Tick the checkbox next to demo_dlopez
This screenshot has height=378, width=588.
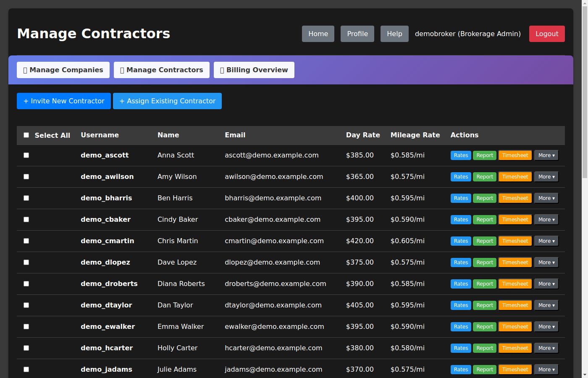coord(26,262)
